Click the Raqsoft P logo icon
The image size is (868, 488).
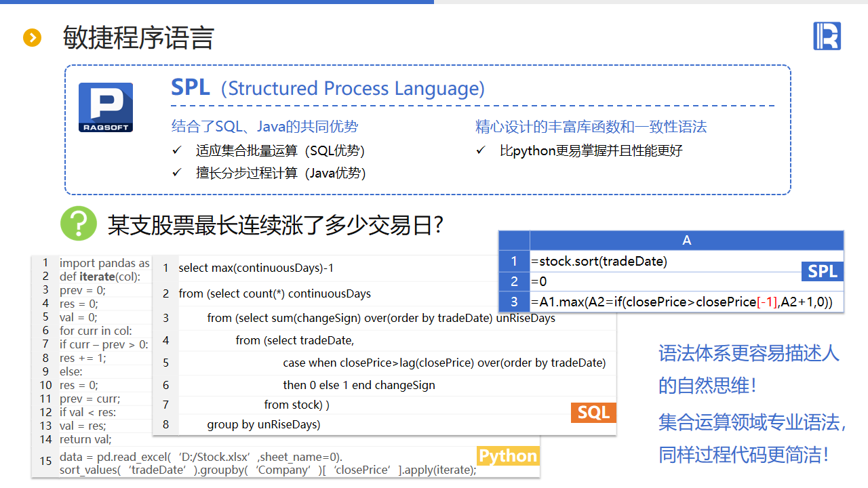point(106,107)
